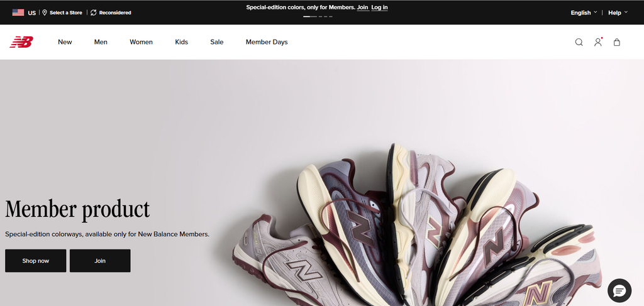Screen dimensions: 644x306
Task: Expand the English language dropdown
Action: click(x=584, y=13)
